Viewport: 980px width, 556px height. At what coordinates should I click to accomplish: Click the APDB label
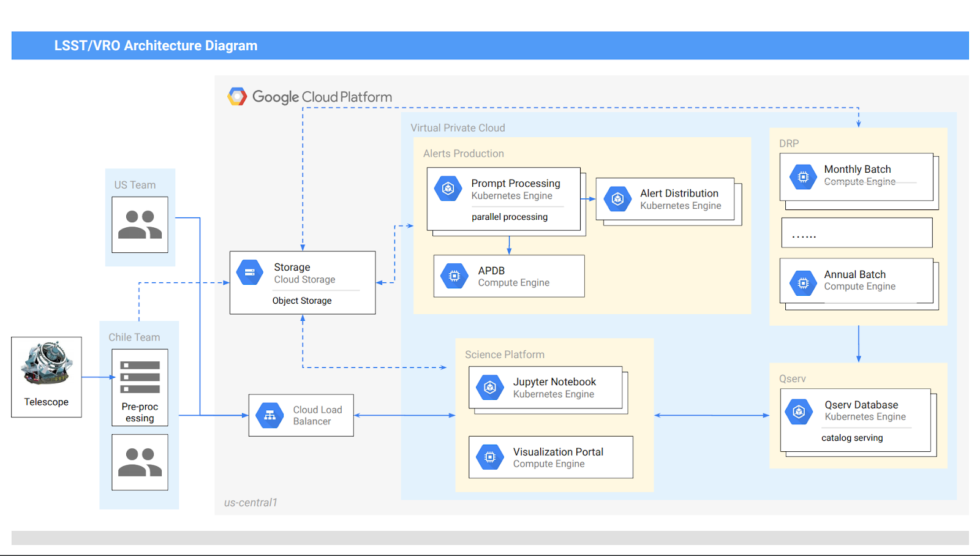[491, 271]
